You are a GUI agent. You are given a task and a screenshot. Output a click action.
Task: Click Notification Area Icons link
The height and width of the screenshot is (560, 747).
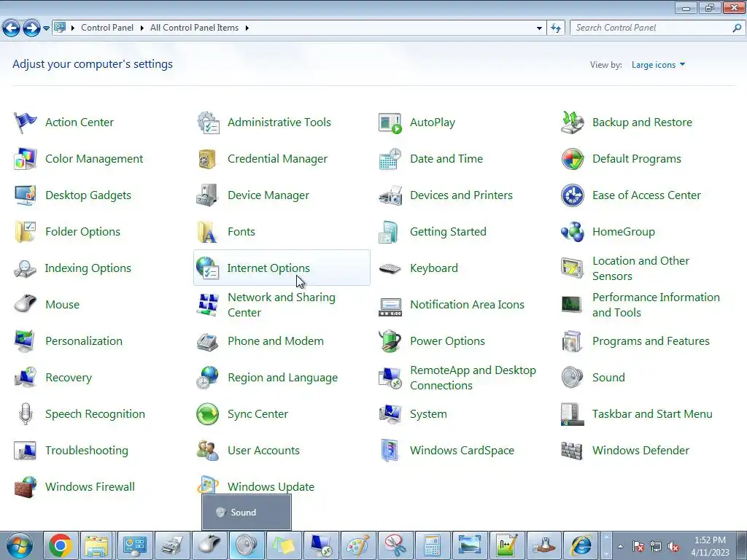coord(467,305)
